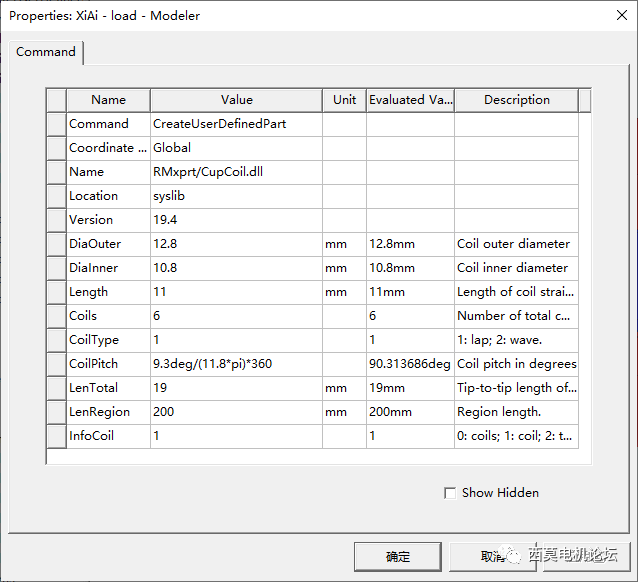Select the Length value cell 11

[236, 292]
